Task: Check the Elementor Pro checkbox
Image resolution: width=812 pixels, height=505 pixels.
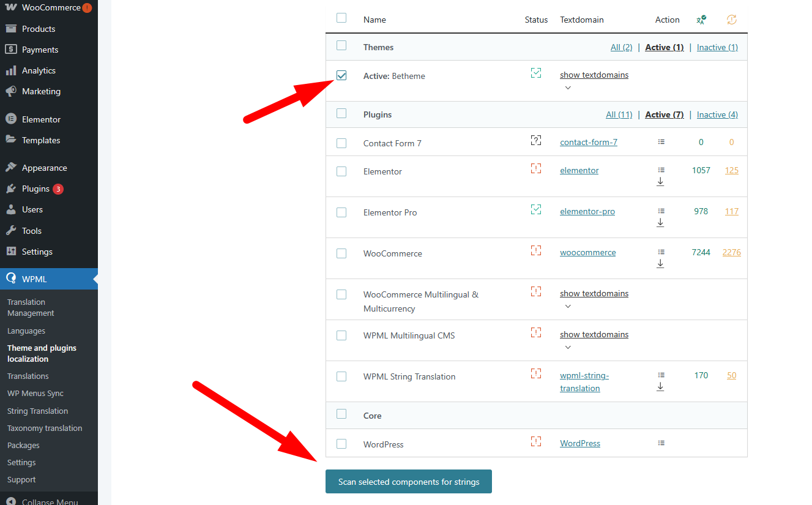Action: 341,212
